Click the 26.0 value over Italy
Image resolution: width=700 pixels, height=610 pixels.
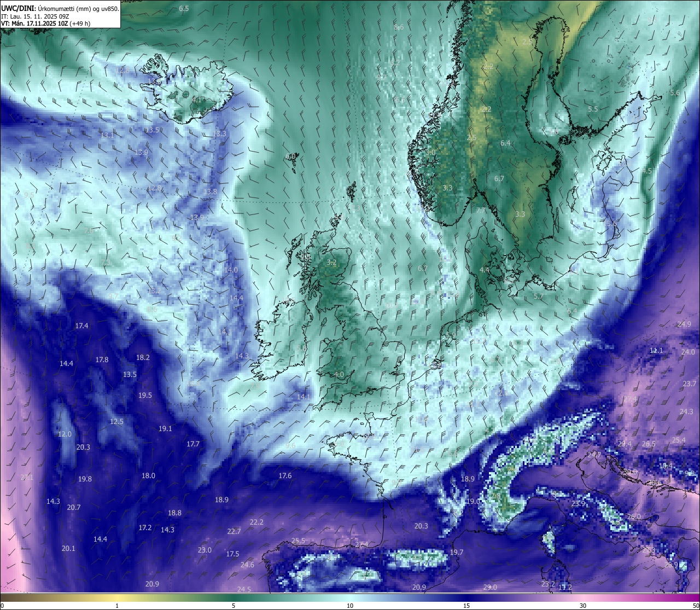[x=634, y=516]
